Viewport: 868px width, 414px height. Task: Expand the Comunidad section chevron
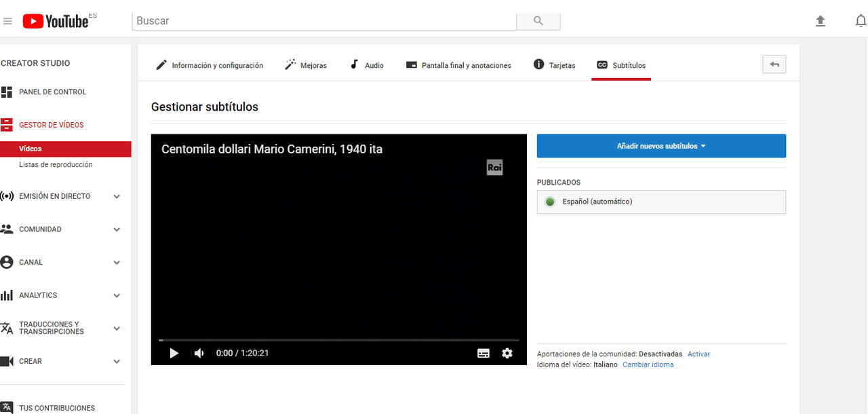point(117,229)
